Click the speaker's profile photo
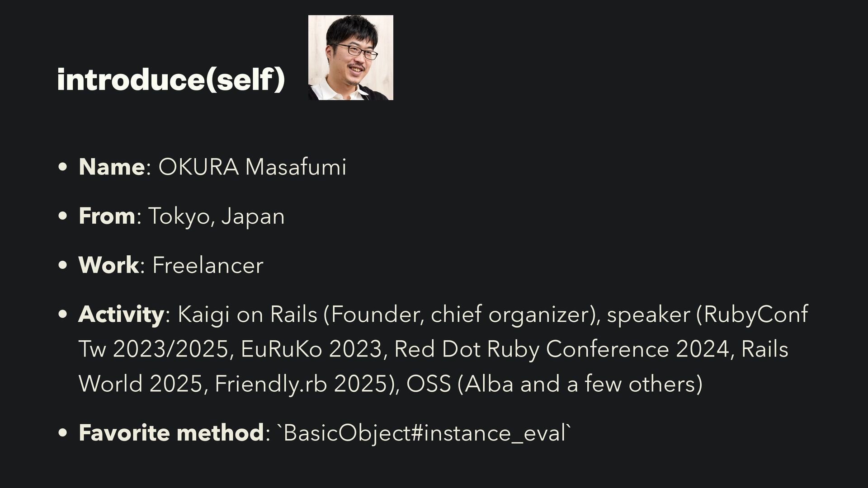868x488 pixels. click(x=350, y=57)
